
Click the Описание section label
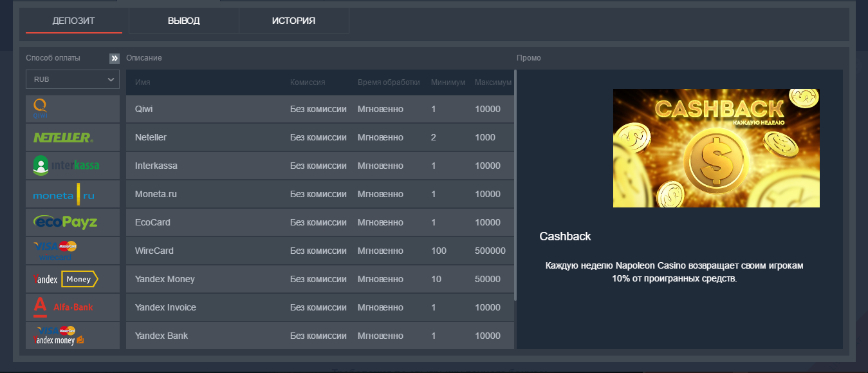point(144,58)
